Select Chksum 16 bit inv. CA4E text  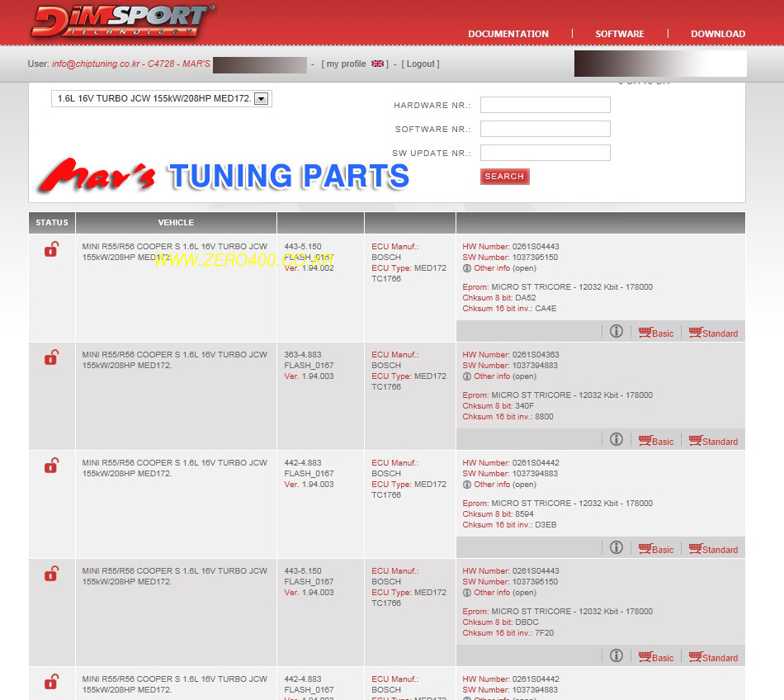[509, 309]
